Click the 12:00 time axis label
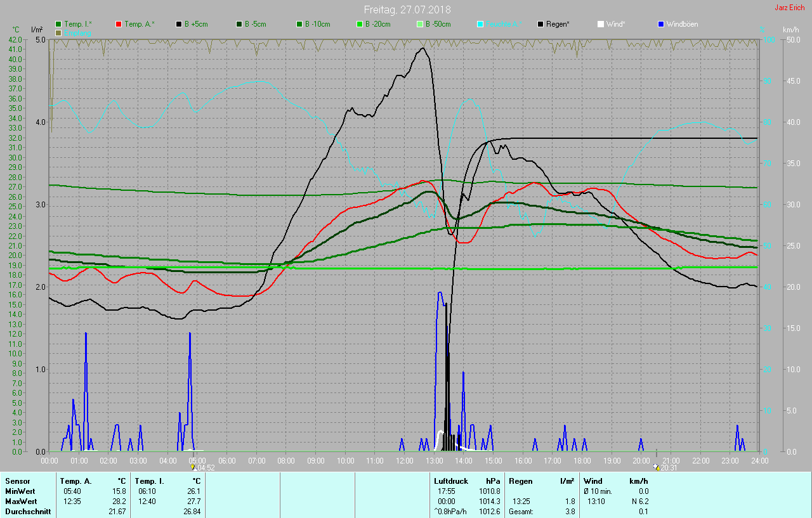812x518 pixels. tap(405, 460)
